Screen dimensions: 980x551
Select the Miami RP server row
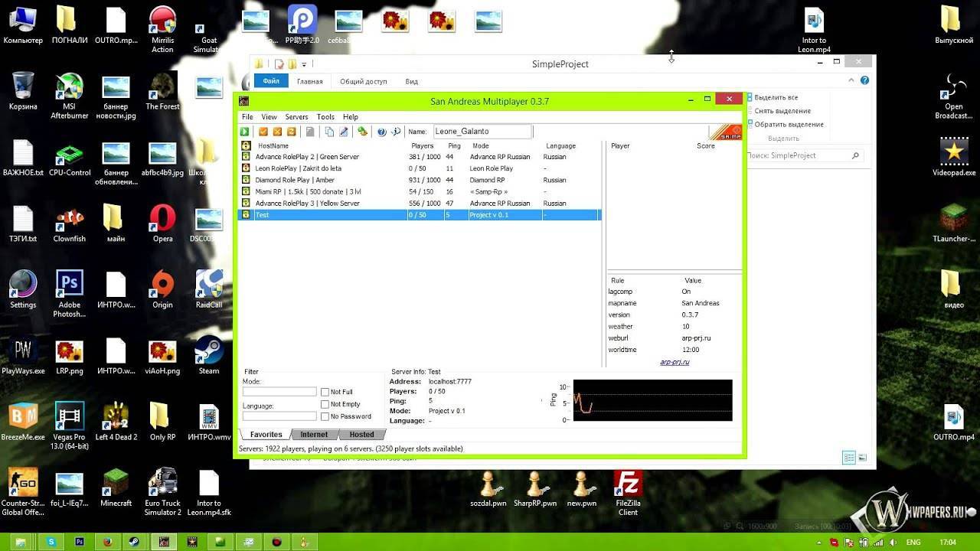point(420,191)
